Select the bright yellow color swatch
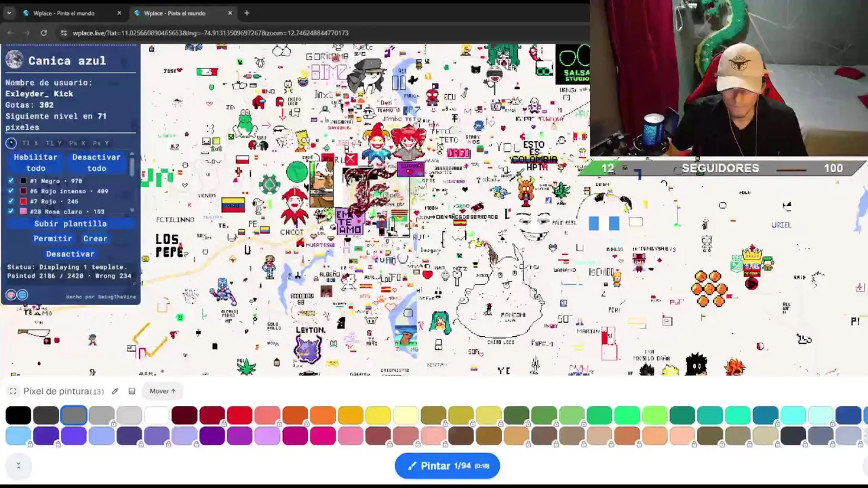This screenshot has height=488, width=868. pos(378,415)
